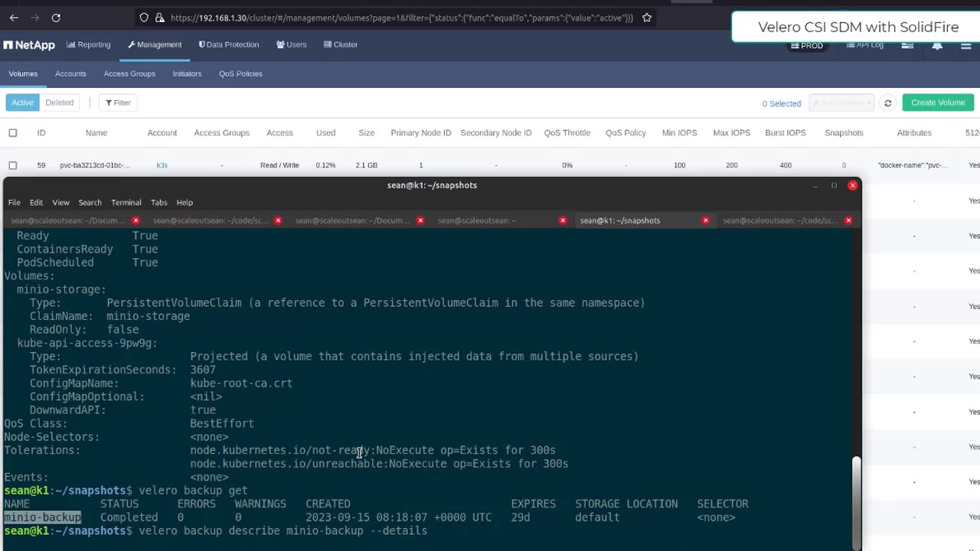The width and height of the screenshot is (980, 551).
Task: Close the sean@k1: ~/snapshots terminal tab
Action: coord(705,220)
